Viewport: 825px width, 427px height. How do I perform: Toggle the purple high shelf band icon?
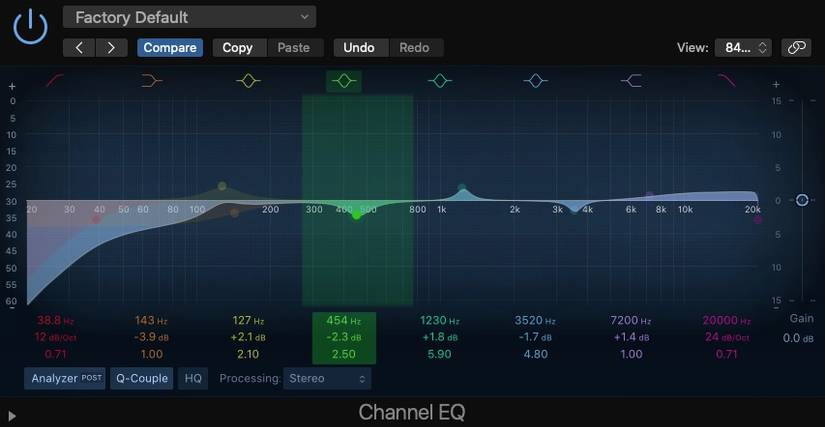click(x=631, y=81)
